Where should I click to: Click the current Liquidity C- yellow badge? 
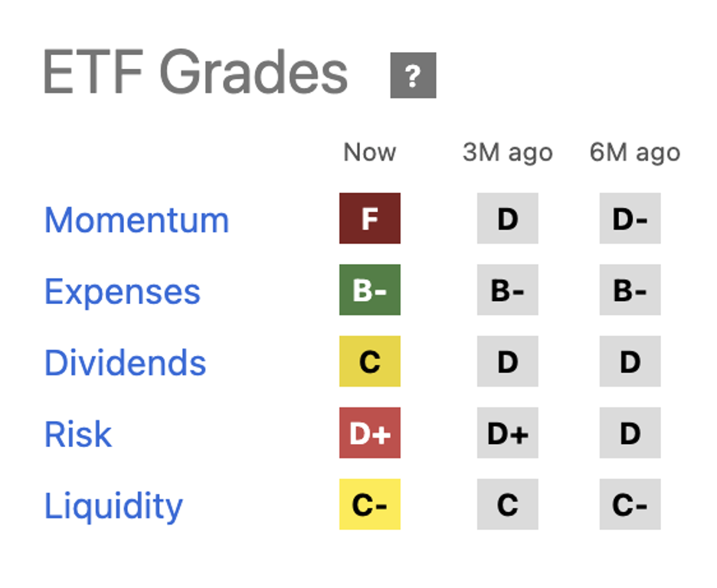(x=370, y=505)
